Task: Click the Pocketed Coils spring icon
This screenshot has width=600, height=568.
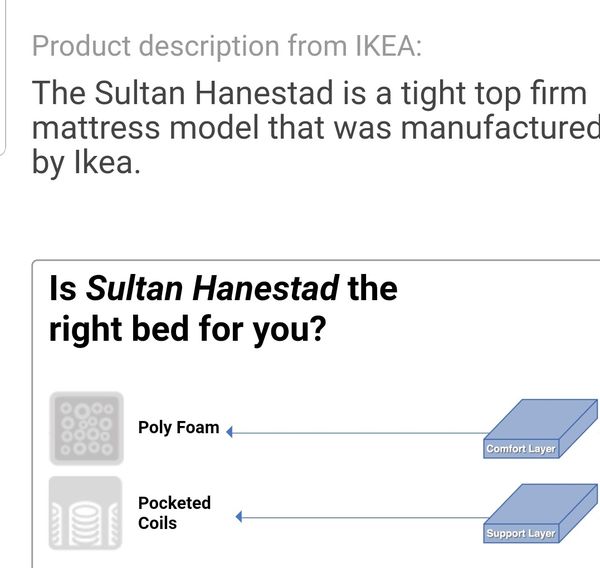Action: tap(86, 513)
